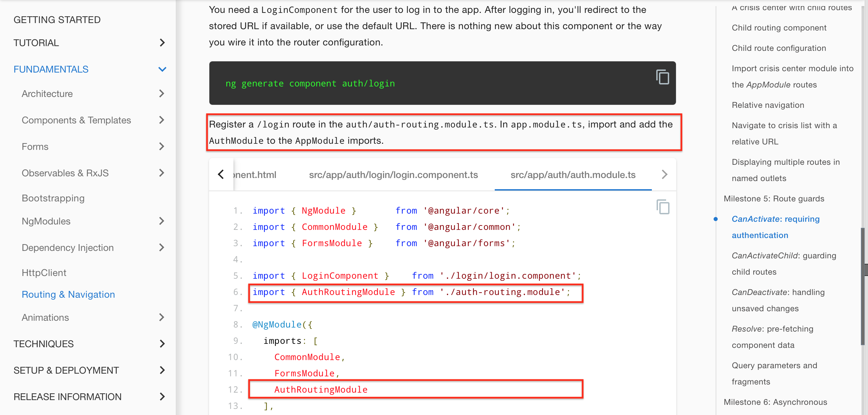Image resolution: width=868 pixels, height=415 pixels.
Task: Collapse the FUNDAMENTALS section
Action: coord(163,69)
